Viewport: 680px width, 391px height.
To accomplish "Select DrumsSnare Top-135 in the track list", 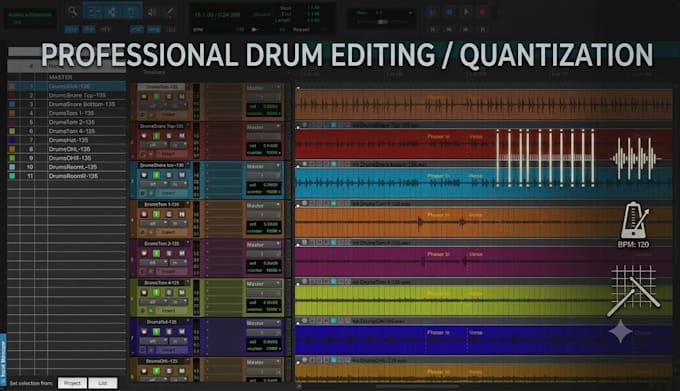I will pos(67,95).
